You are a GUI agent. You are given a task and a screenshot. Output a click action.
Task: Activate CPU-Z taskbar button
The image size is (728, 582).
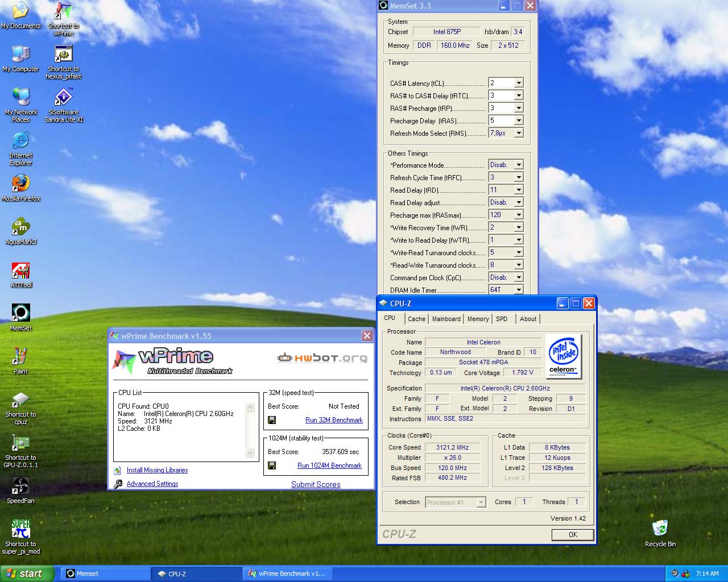click(x=197, y=573)
